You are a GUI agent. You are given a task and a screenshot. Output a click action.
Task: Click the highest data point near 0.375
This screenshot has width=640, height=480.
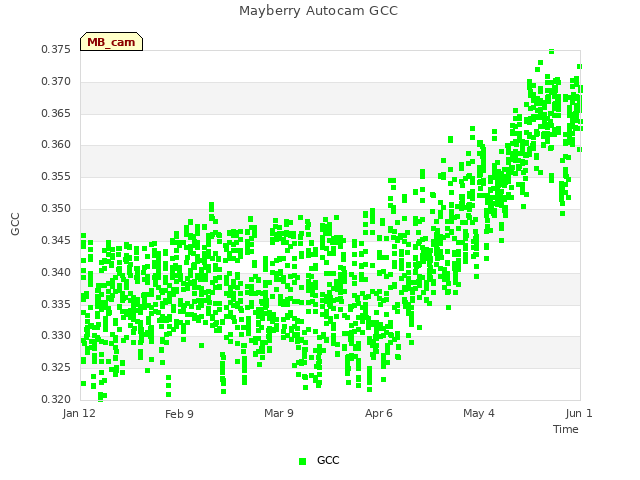tap(551, 51)
